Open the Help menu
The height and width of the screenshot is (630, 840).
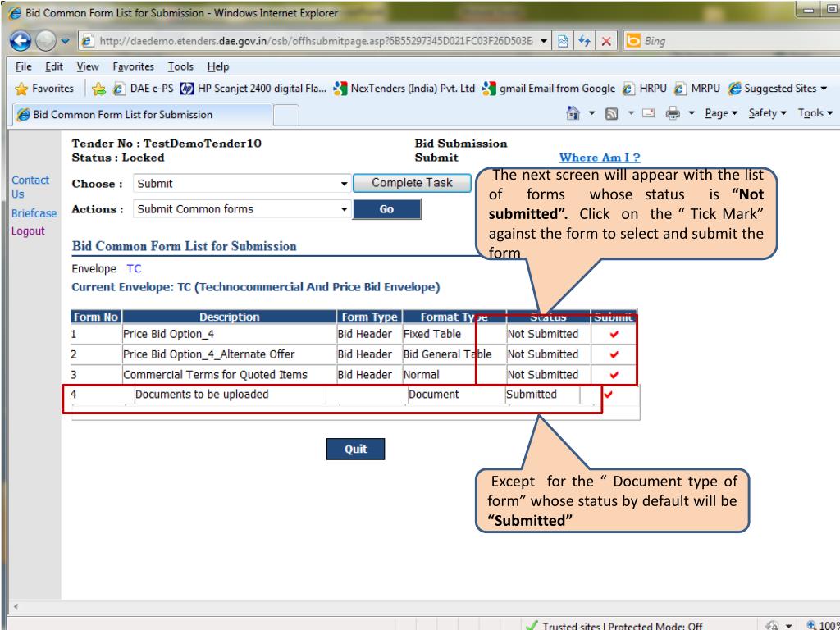(x=218, y=66)
